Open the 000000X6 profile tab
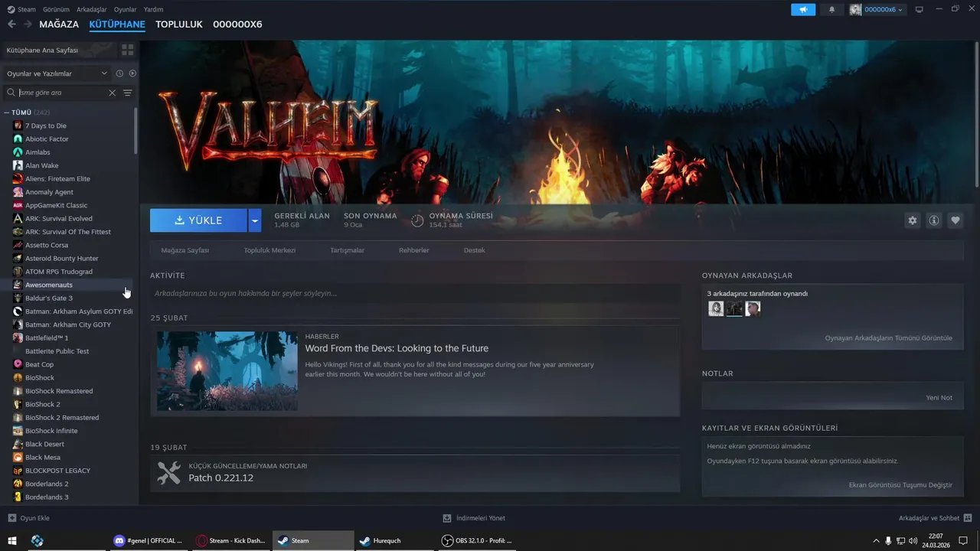980x551 pixels. pos(237,24)
